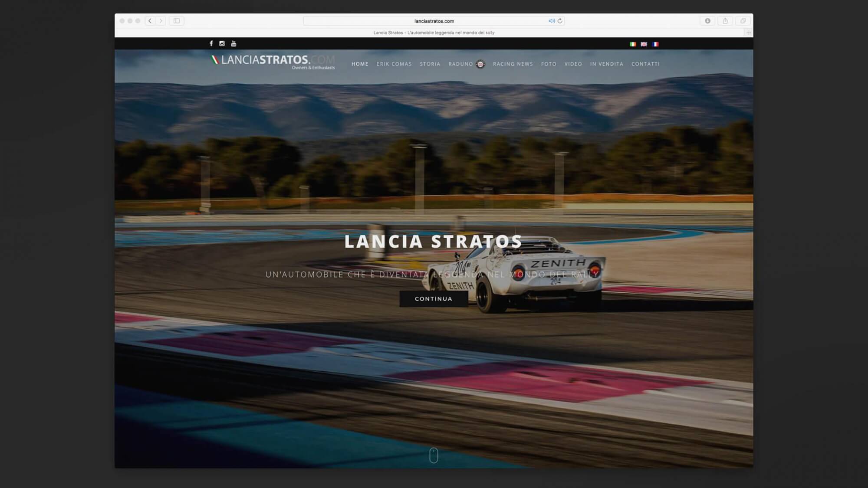Click the LanciaStratos.com logo
The width and height of the screenshot is (868, 488).
(x=273, y=62)
